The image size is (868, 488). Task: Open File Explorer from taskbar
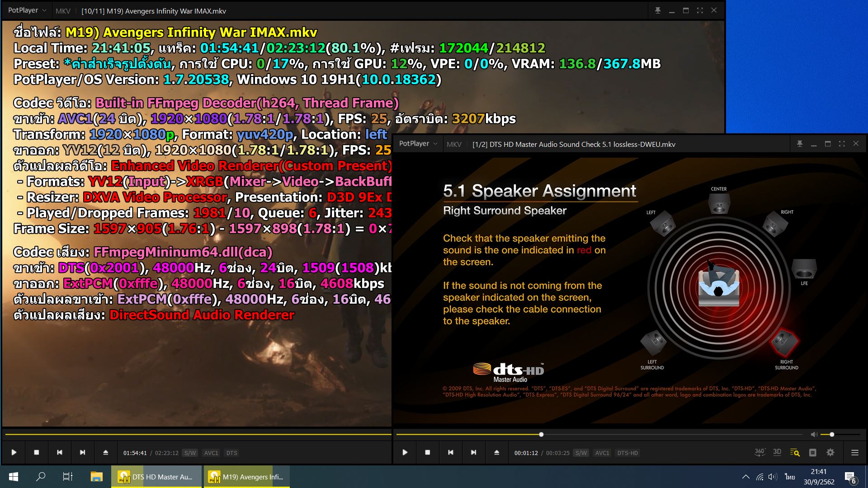pyautogui.click(x=96, y=477)
